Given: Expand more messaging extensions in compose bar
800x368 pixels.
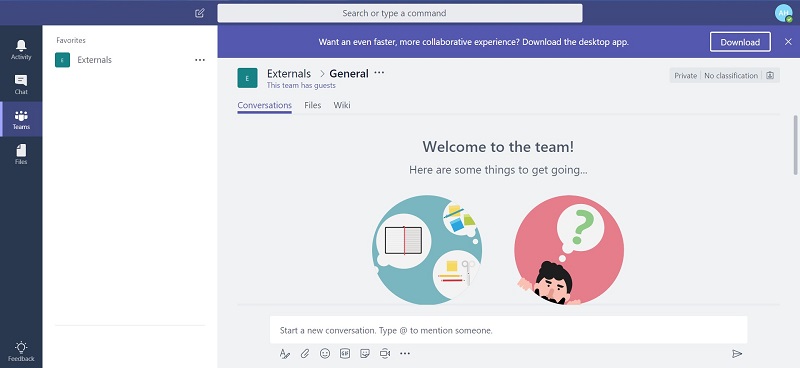Looking at the screenshot, I should tap(405, 353).
